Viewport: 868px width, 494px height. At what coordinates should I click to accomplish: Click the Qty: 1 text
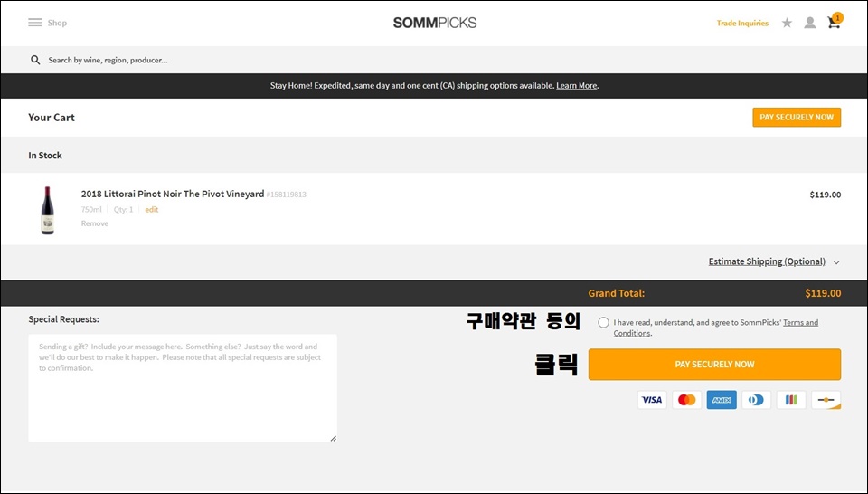pyautogui.click(x=124, y=209)
